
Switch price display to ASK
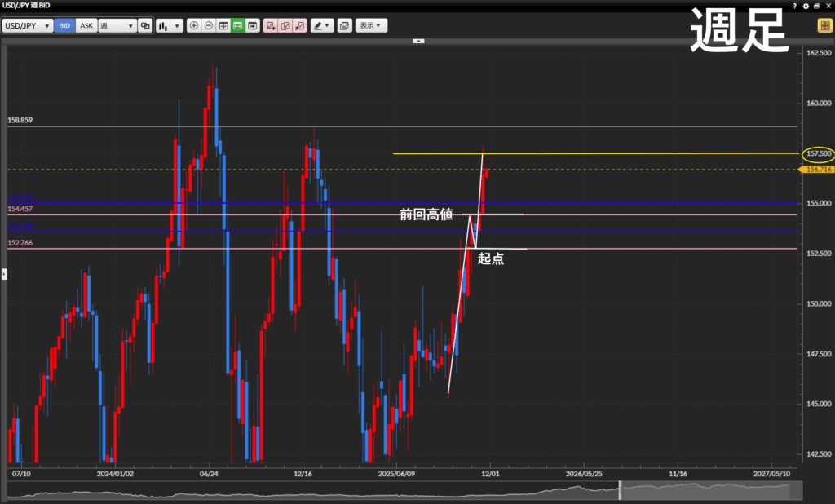[86, 25]
